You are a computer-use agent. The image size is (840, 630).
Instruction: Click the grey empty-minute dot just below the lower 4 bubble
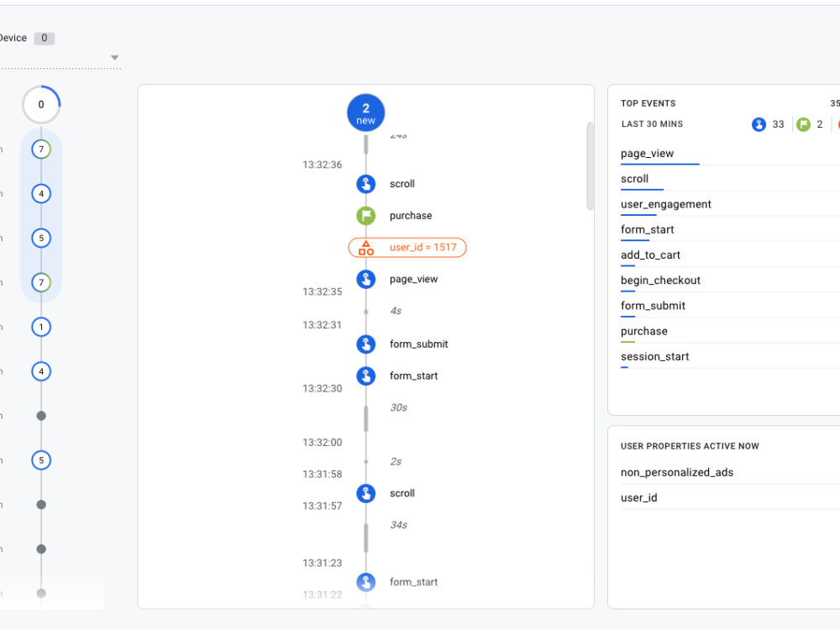[41, 416]
